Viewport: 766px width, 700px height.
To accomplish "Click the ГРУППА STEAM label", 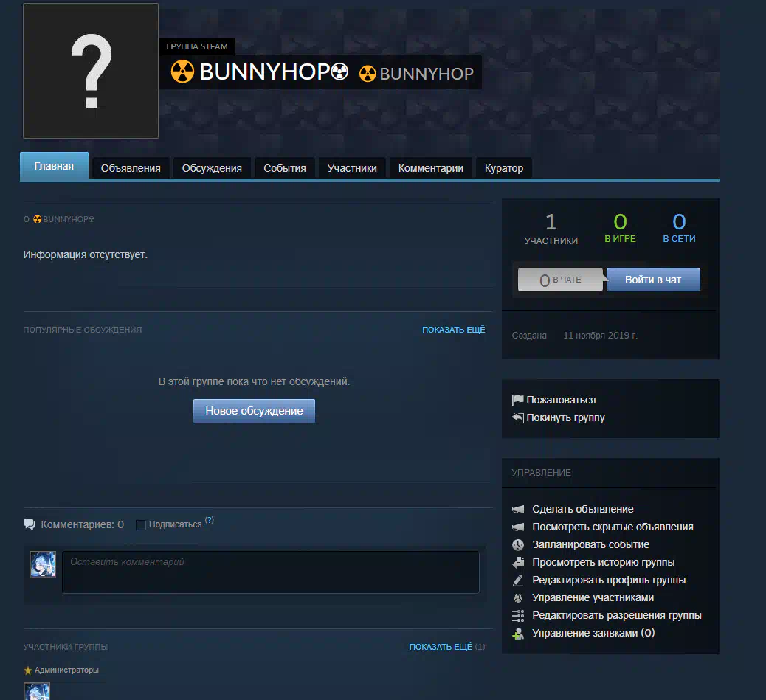I will click(197, 47).
